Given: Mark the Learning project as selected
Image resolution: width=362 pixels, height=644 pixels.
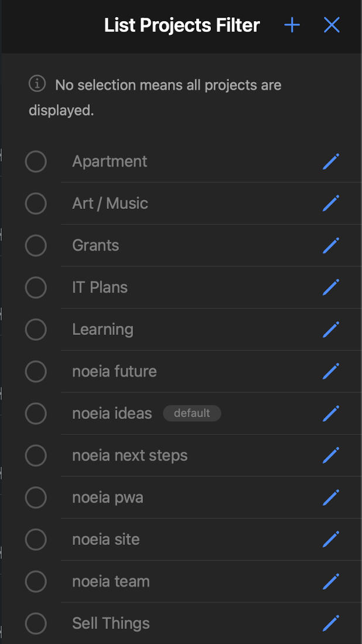Looking at the screenshot, I should [x=36, y=330].
